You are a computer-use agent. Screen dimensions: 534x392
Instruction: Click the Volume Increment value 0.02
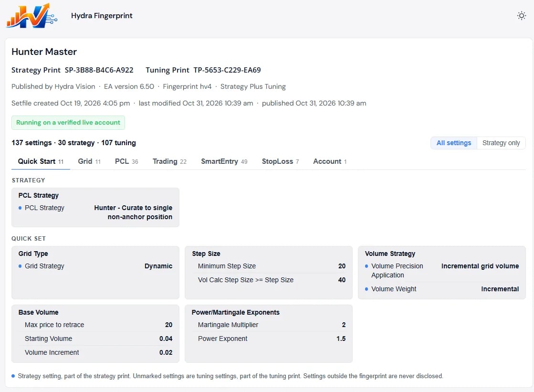pyautogui.click(x=166, y=352)
